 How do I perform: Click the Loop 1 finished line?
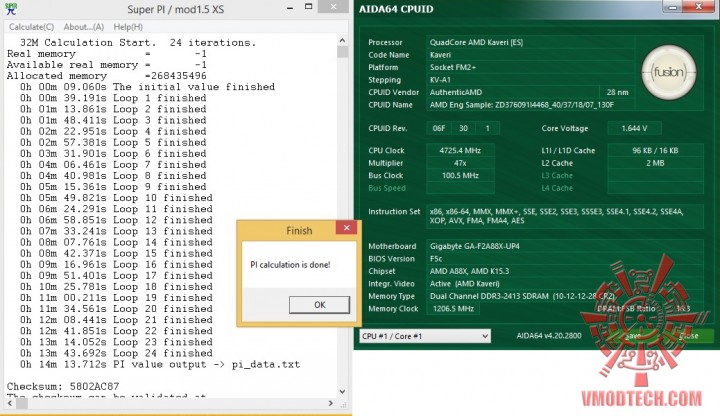[113, 98]
